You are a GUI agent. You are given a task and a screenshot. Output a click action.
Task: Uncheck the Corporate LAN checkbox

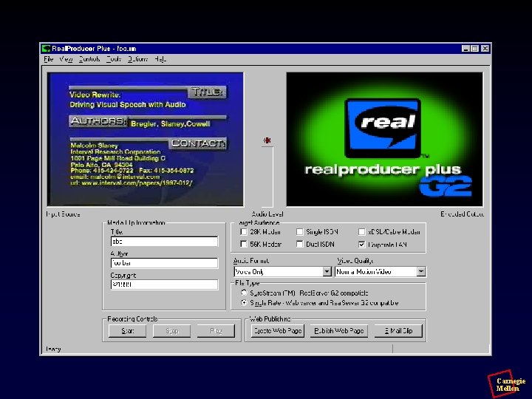pos(361,245)
